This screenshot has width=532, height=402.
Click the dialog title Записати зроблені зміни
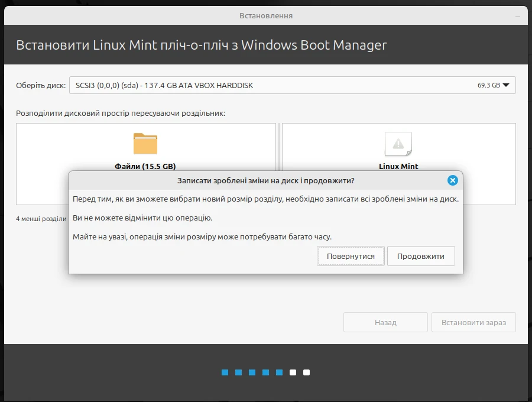(x=265, y=180)
